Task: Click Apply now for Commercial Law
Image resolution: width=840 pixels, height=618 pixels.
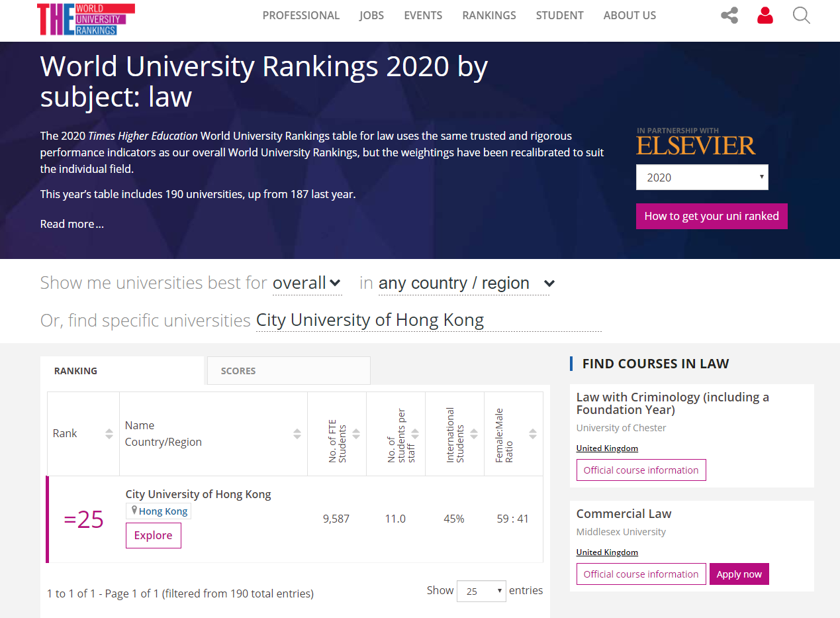Action: (x=739, y=574)
